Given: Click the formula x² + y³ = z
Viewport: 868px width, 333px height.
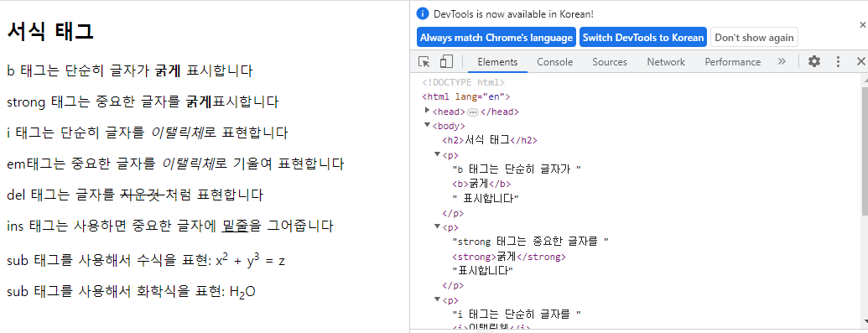Looking at the screenshot, I should click(250, 260).
